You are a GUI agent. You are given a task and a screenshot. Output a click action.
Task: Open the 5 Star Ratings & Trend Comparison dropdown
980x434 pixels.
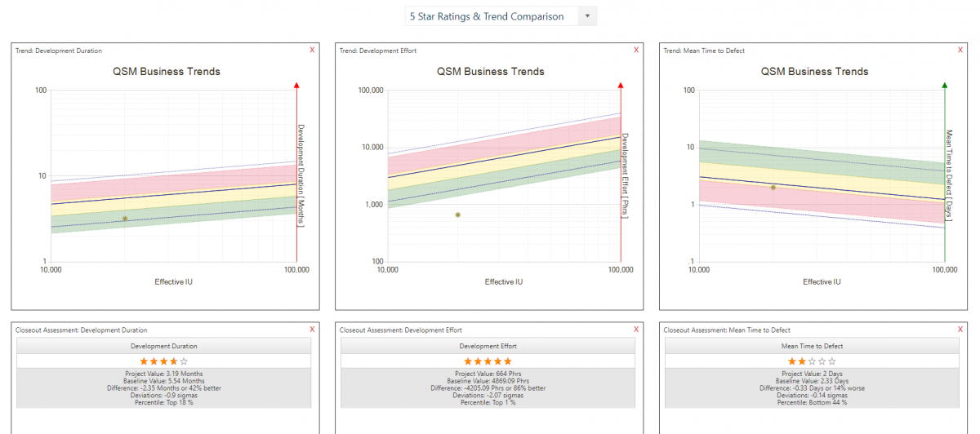pos(501,16)
